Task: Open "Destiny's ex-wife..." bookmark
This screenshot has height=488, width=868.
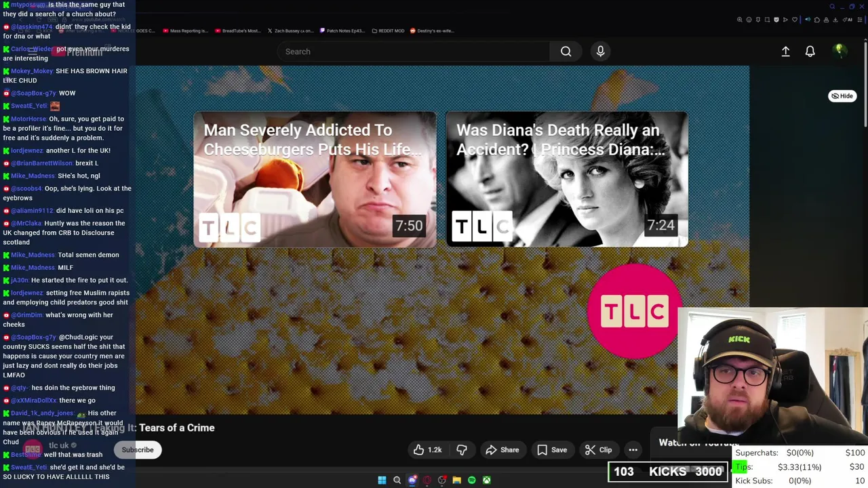Action: click(432, 30)
